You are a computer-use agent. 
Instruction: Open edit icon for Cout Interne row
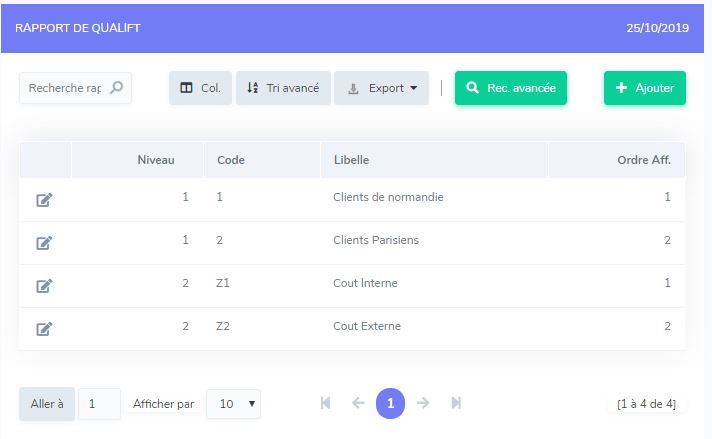click(x=44, y=286)
